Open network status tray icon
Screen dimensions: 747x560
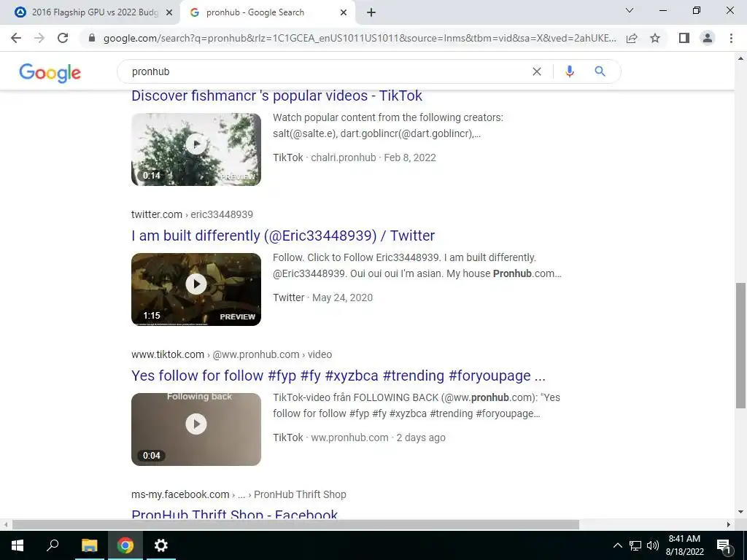[635, 545]
